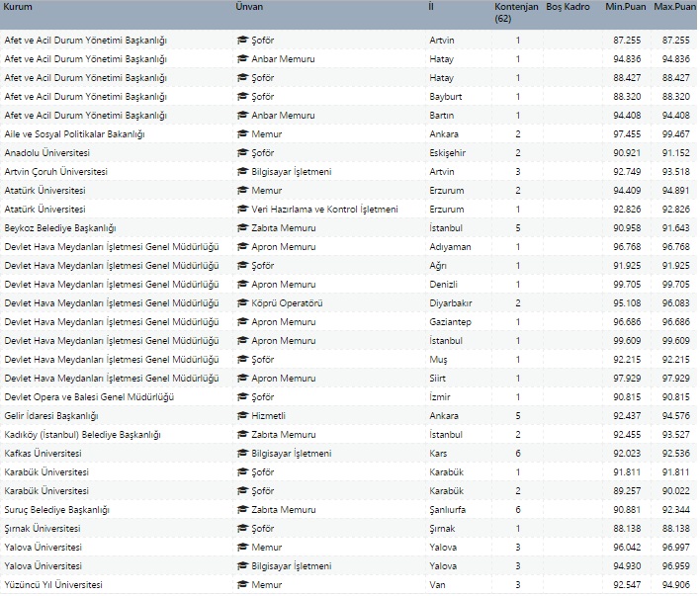Sort by the Max.Puan column header
The height and width of the screenshot is (596, 700).
click(674, 7)
